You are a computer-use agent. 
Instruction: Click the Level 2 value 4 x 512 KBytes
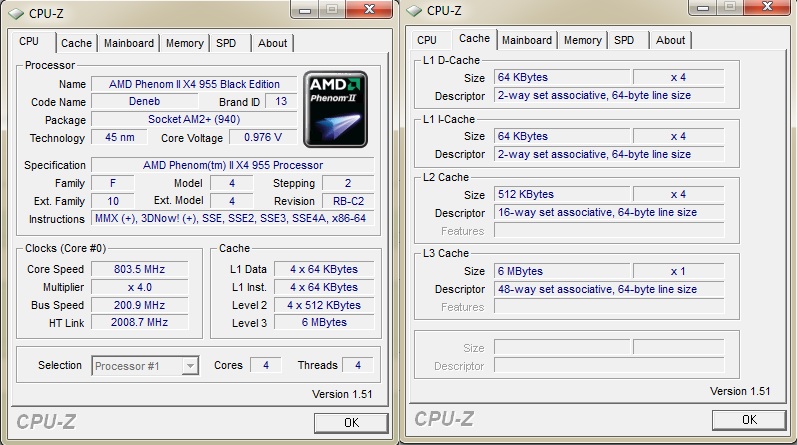coord(324,305)
